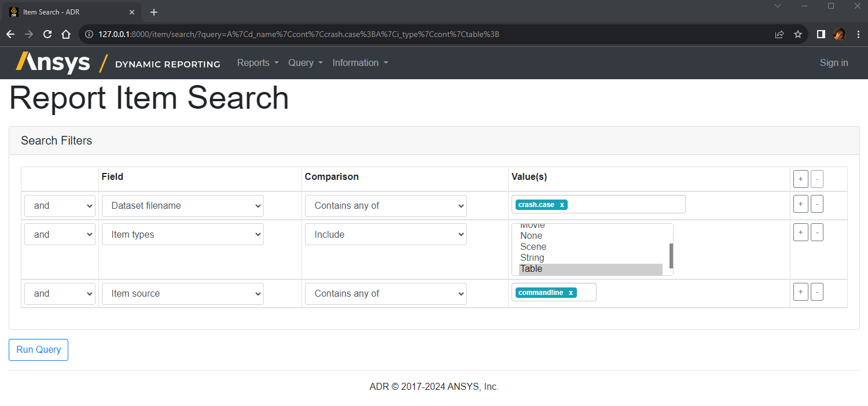Go forward in browser history
The height and width of the screenshot is (406, 868).
coord(29,34)
